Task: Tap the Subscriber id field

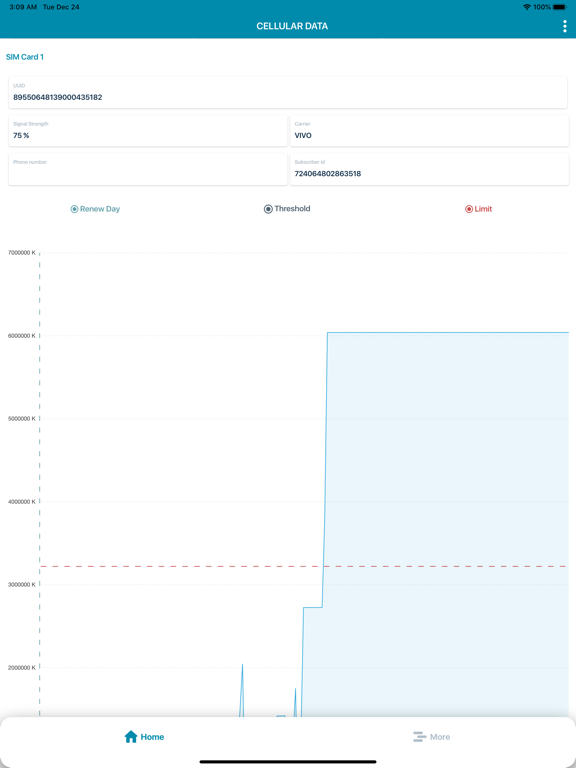Action: pos(430,169)
